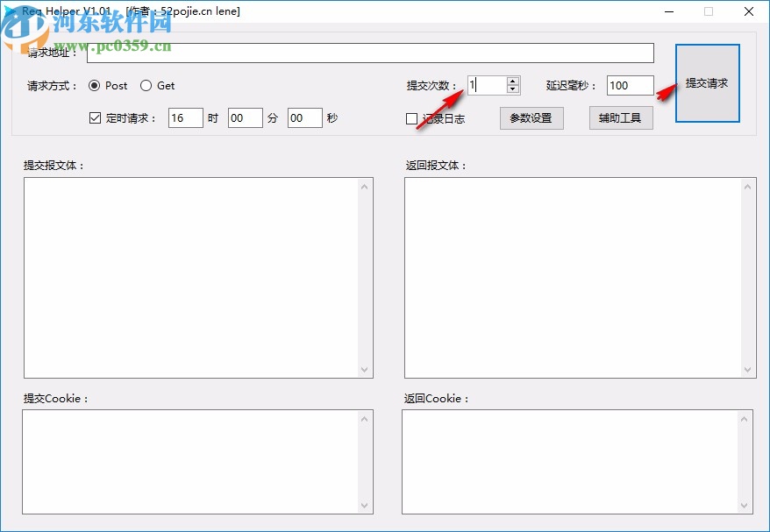Open the 参数设置 parameter settings

coord(531,117)
